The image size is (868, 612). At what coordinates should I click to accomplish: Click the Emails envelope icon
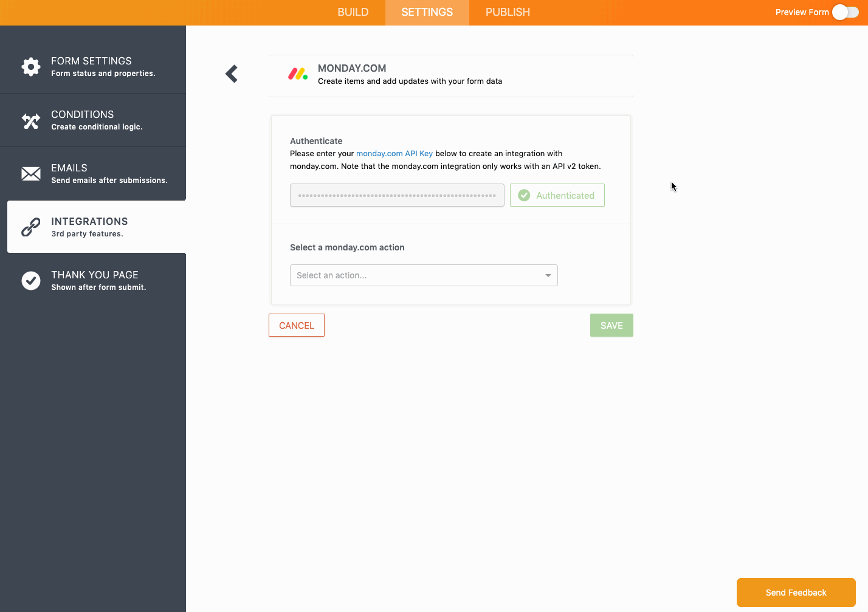(x=31, y=174)
